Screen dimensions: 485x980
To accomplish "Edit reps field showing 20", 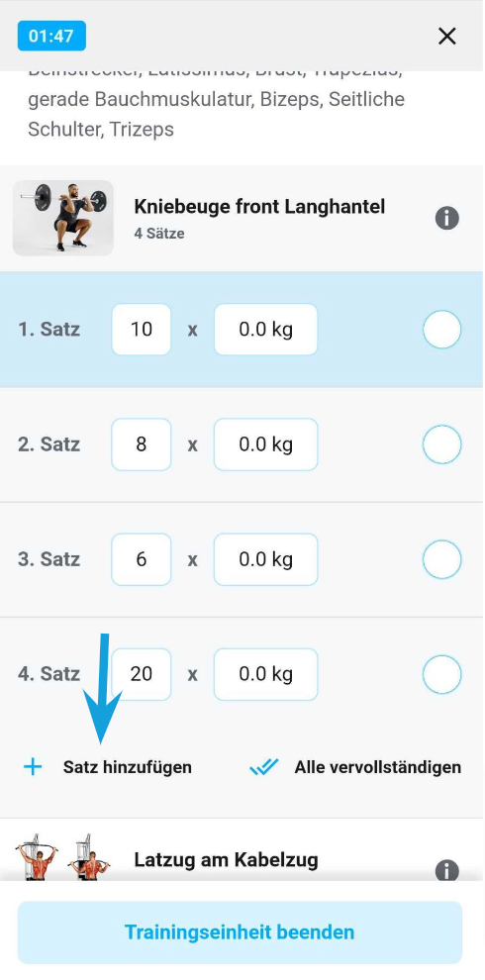I will click(142, 674).
